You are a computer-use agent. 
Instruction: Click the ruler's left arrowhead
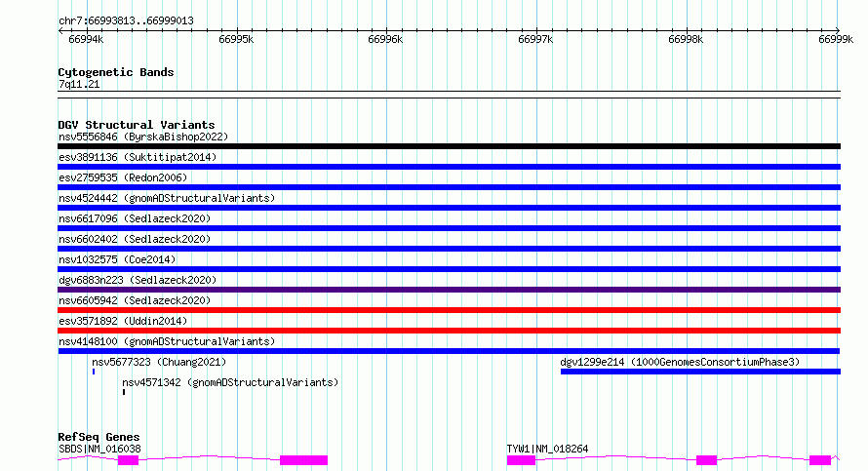60,31
